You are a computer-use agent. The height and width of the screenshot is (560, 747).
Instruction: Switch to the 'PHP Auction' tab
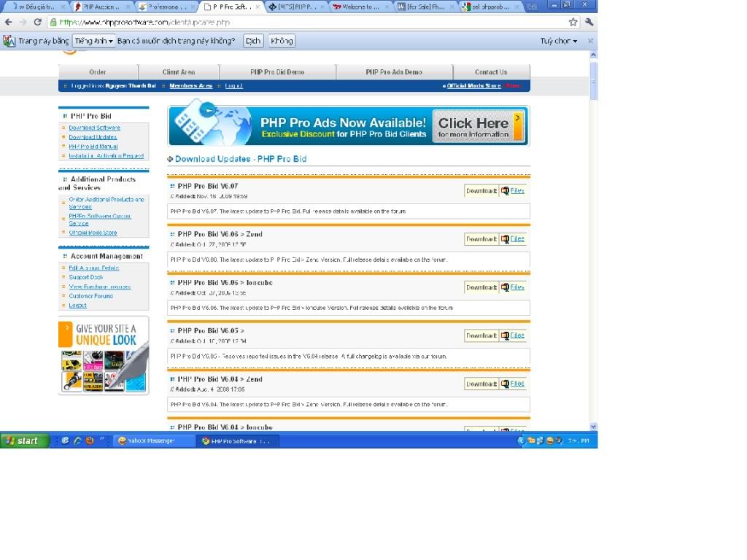pos(101,7)
